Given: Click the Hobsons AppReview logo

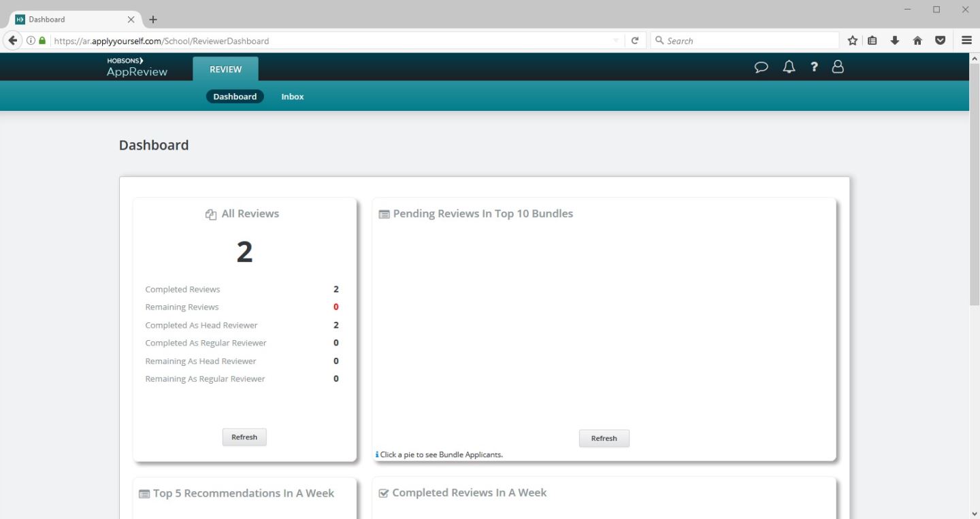Looking at the screenshot, I should pos(137,67).
